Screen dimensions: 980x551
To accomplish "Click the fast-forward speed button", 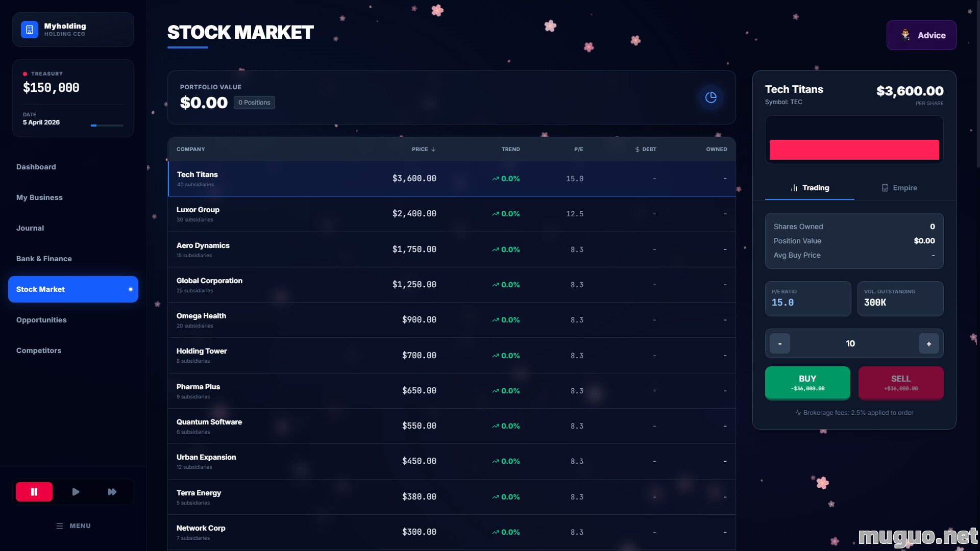I will (112, 492).
